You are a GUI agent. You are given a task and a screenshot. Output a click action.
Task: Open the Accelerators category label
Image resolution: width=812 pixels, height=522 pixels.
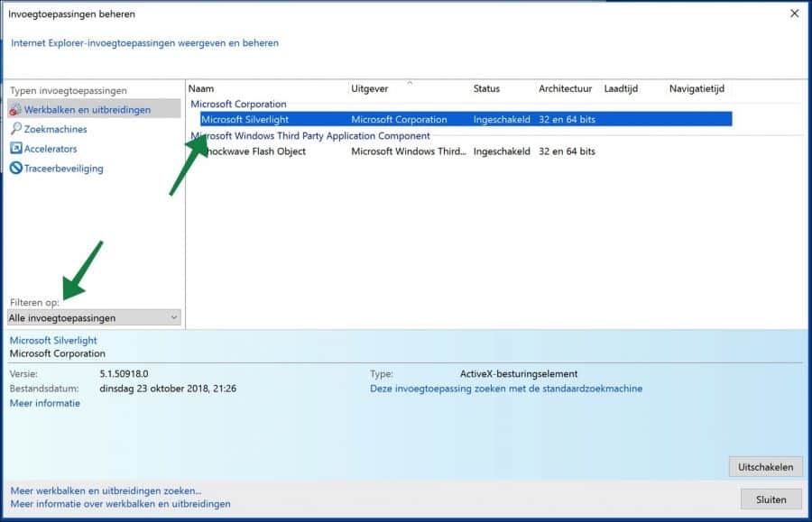51,149
